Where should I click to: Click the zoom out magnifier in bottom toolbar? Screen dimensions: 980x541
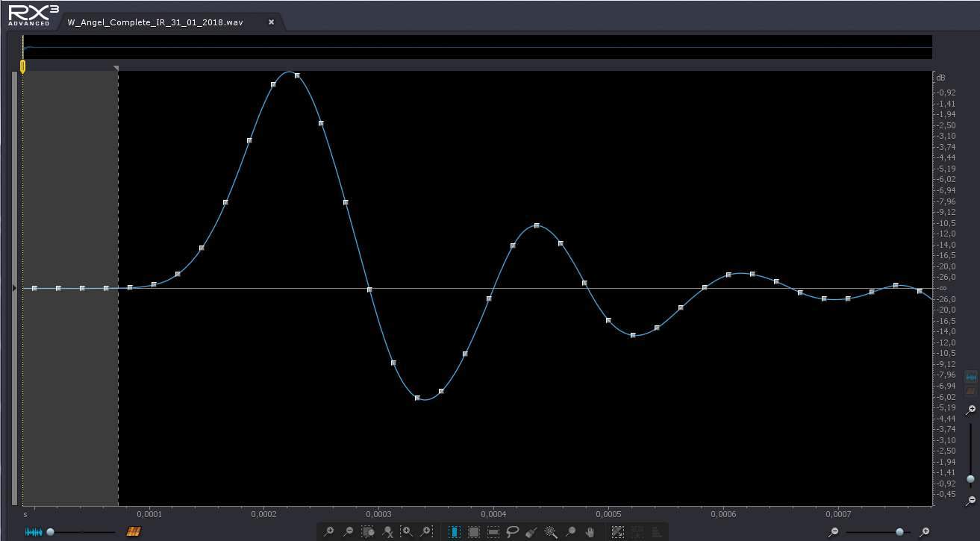click(x=348, y=532)
